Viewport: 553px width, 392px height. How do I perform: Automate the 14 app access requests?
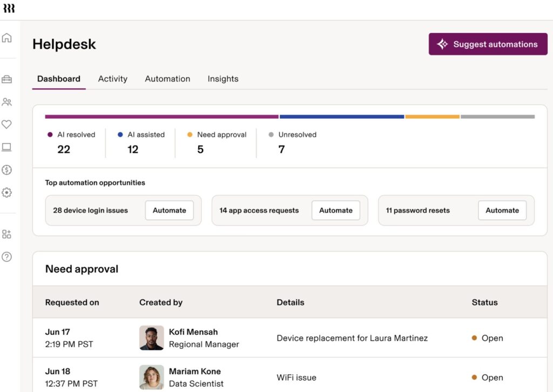pos(336,211)
